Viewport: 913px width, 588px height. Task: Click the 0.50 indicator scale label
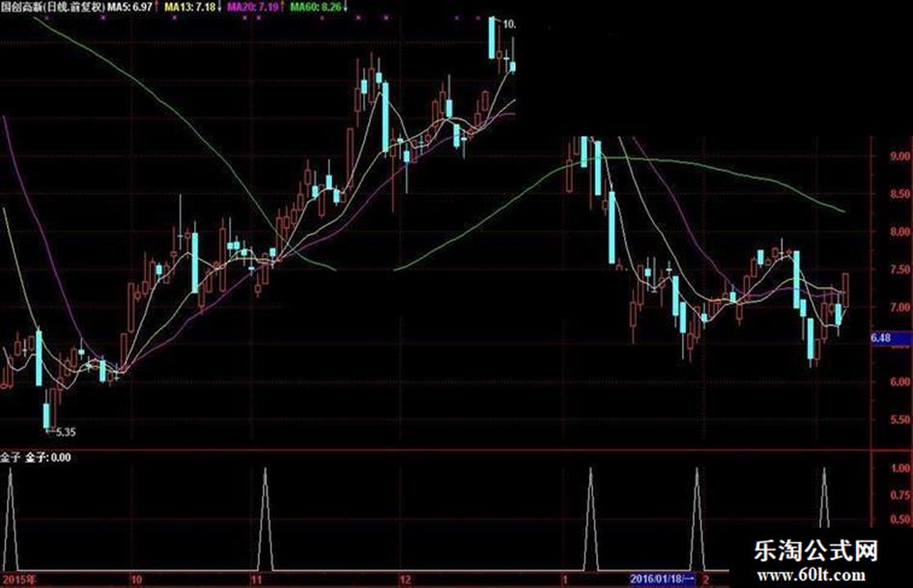click(900, 519)
